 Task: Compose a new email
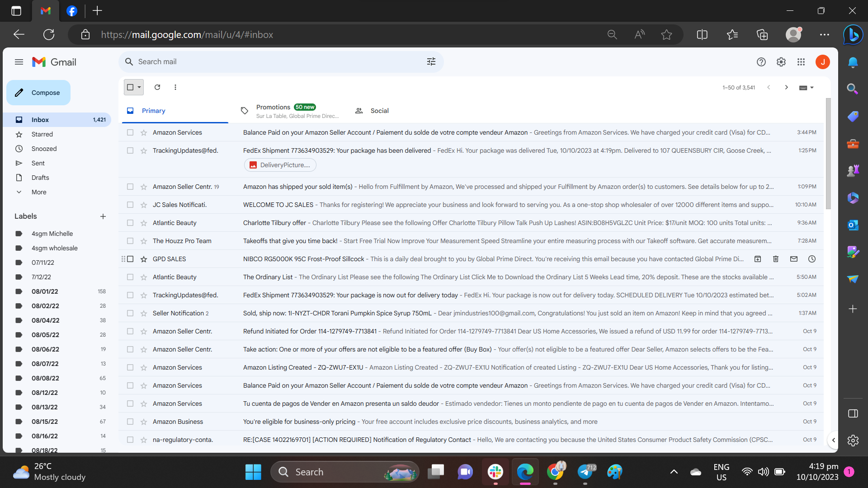point(38,93)
